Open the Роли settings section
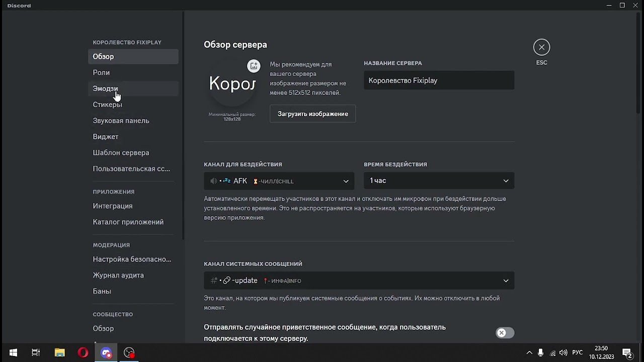This screenshot has width=644, height=362. click(101, 72)
